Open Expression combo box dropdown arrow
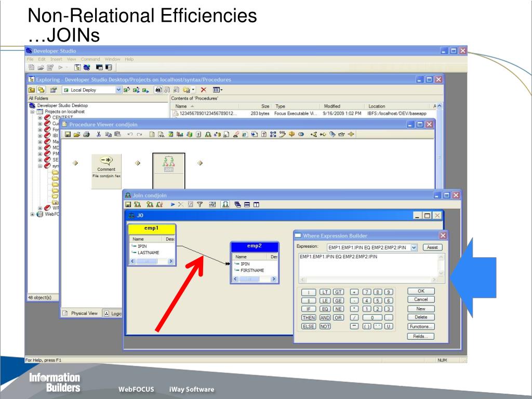The width and height of the screenshot is (532, 399). (x=414, y=248)
